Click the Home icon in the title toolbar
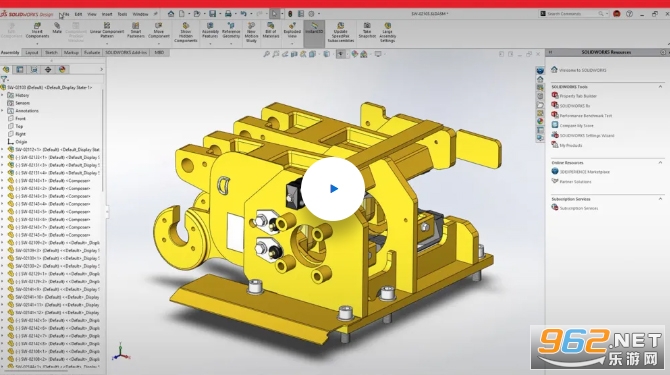The image size is (670, 375). pos(170,14)
